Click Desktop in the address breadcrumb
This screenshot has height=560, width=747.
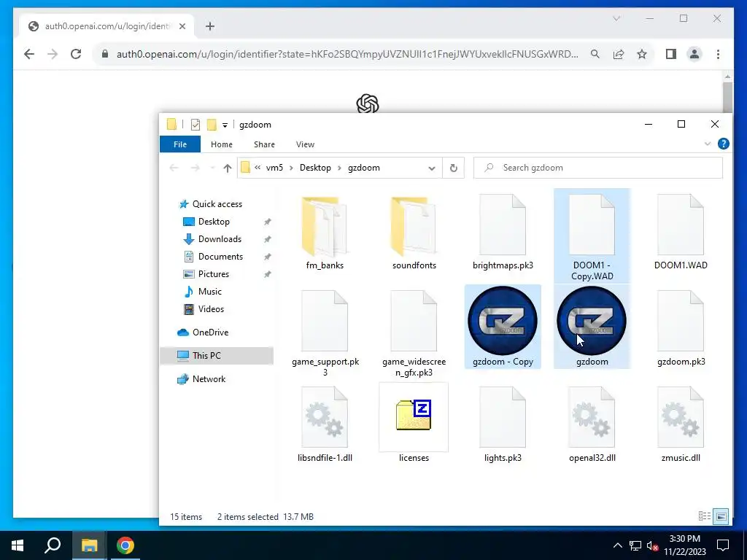(315, 168)
